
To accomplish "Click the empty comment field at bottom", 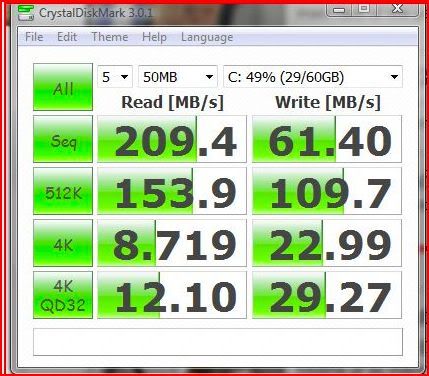I will pos(218,342).
